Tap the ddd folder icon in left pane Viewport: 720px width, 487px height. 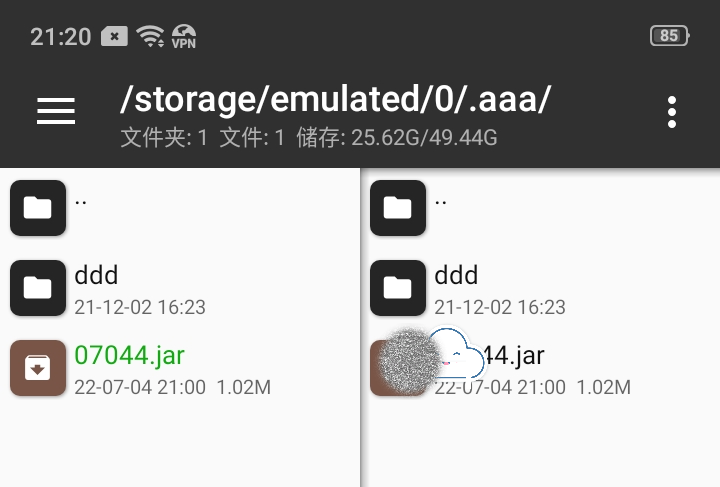point(38,288)
